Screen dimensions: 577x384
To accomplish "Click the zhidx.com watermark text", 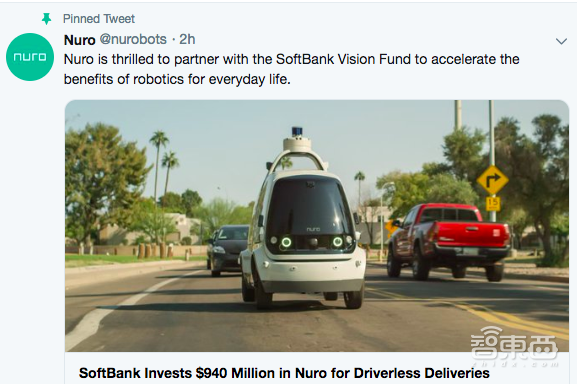I will pyautogui.click(x=514, y=364).
